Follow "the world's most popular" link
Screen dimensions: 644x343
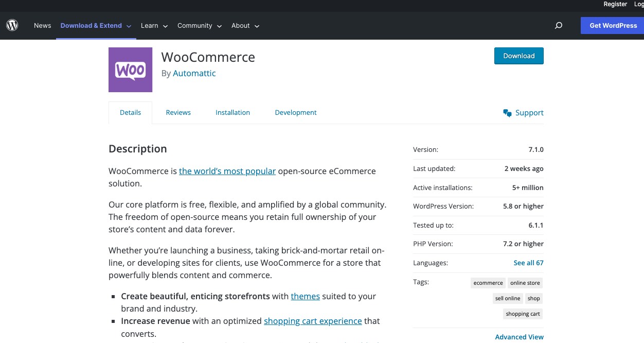(227, 171)
